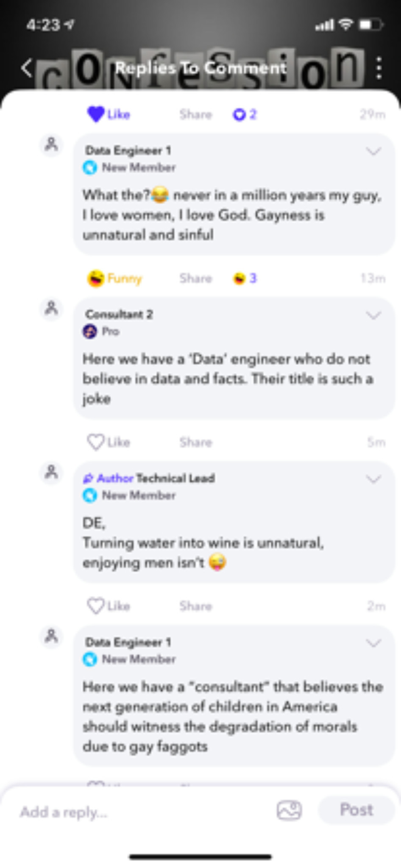Expand the dropdown on Technical Lead's reply

point(373,479)
